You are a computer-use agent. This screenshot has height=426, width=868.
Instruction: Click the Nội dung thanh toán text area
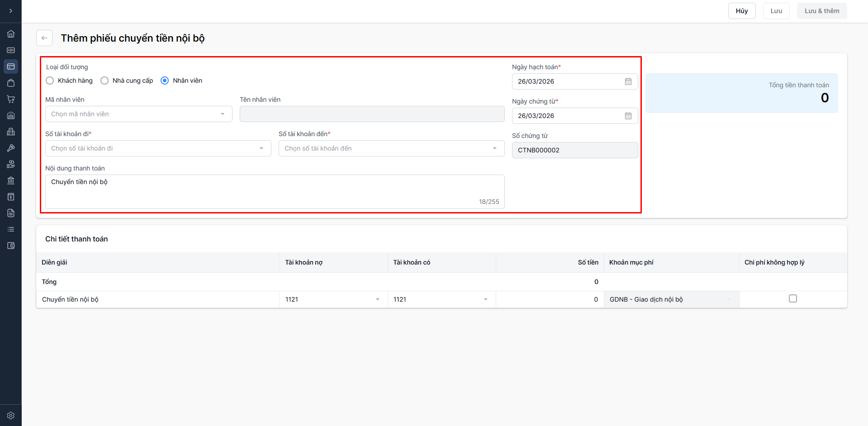click(275, 191)
